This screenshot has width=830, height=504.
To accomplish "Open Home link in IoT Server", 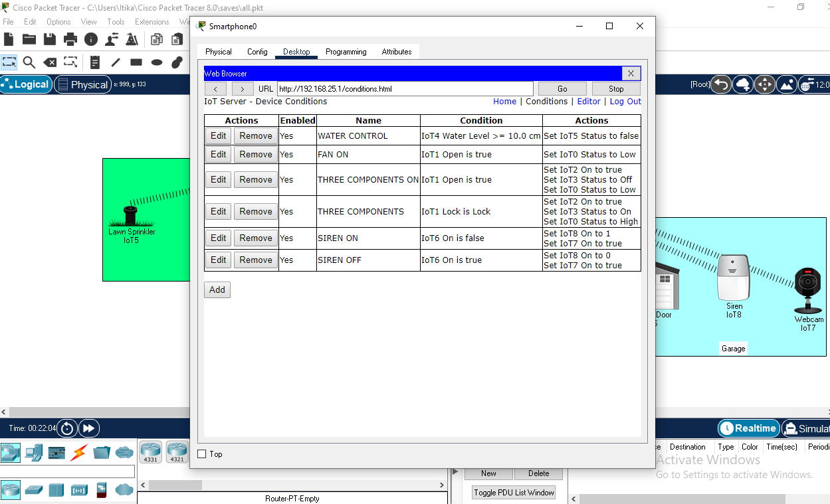I will [504, 102].
